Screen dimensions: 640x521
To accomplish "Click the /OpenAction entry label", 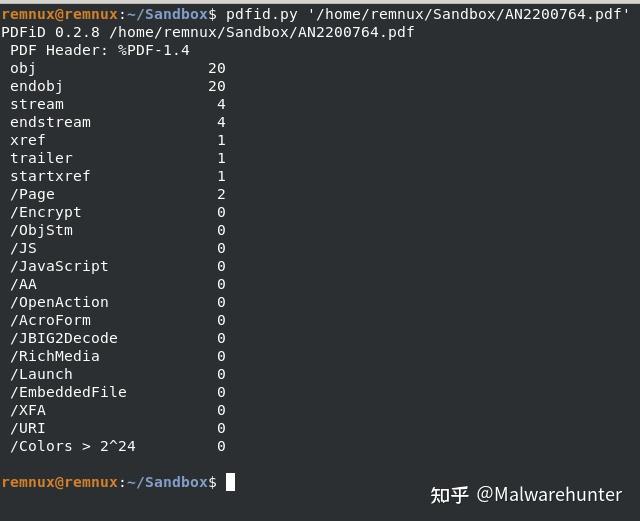I will [x=59, y=302].
